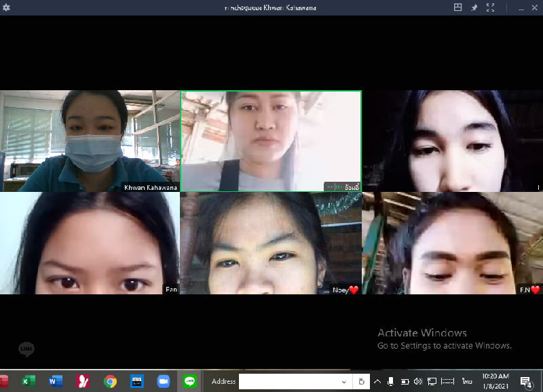
Task: Expand the hidden system tray icons
Action: [x=377, y=381]
